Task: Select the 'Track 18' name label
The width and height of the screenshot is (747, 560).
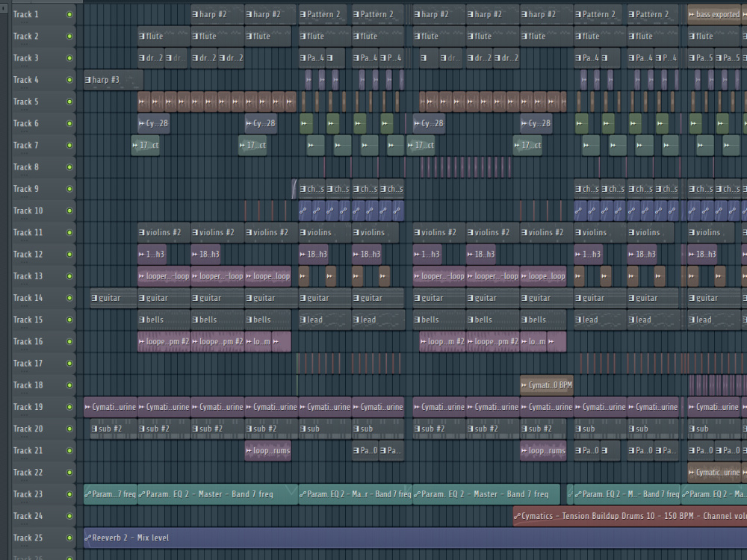Action: (28, 385)
